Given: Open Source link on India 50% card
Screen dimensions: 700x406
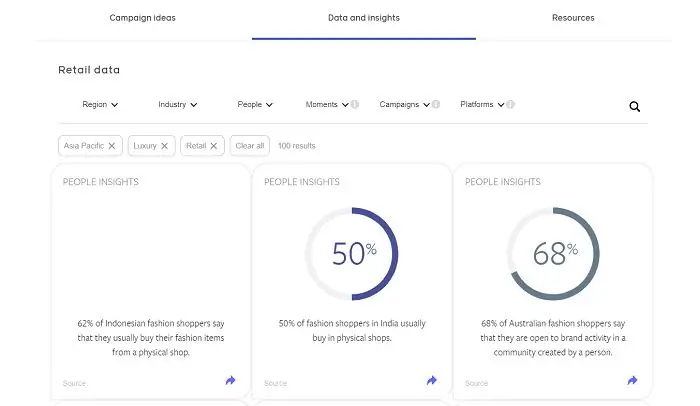Looking at the screenshot, I should pos(275,383).
